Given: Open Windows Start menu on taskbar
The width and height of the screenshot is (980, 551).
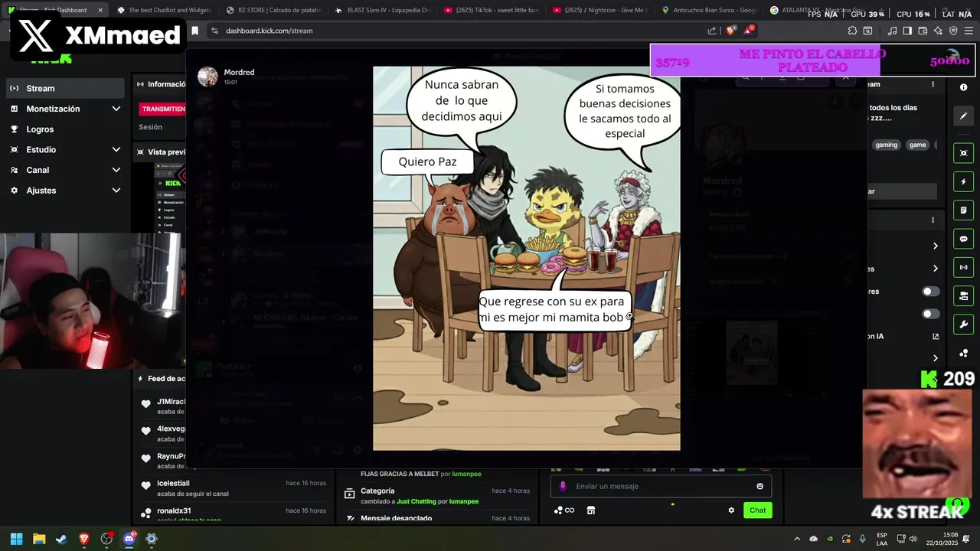Looking at the screenshot, I should coord(16,539).
